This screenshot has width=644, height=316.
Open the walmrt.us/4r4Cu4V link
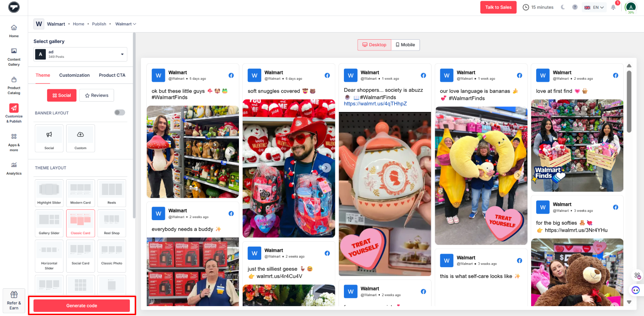point(279,276)
